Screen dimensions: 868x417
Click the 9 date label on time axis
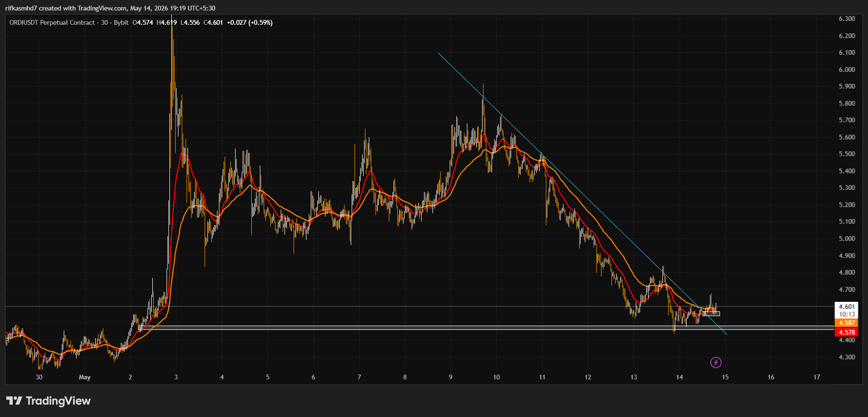pos(451,377)
